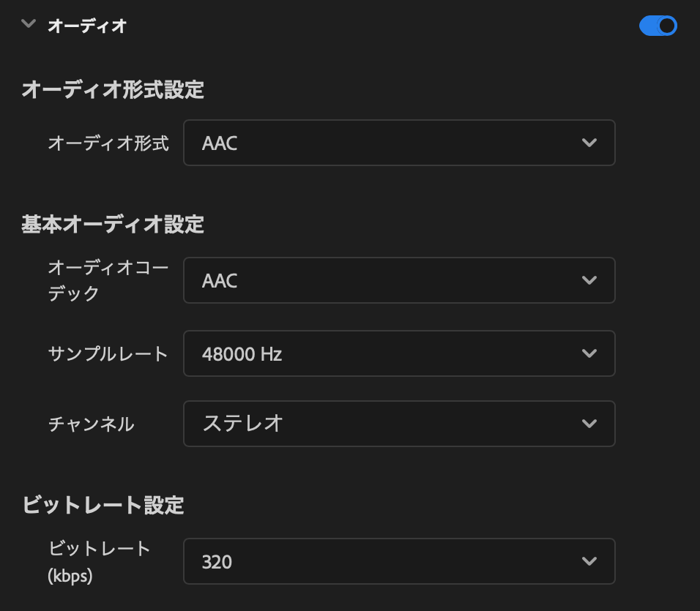Click the chevron icon on the AAC format field
Image resolution: width=700 pixels, height=611 pixels.
click(589, 143)
